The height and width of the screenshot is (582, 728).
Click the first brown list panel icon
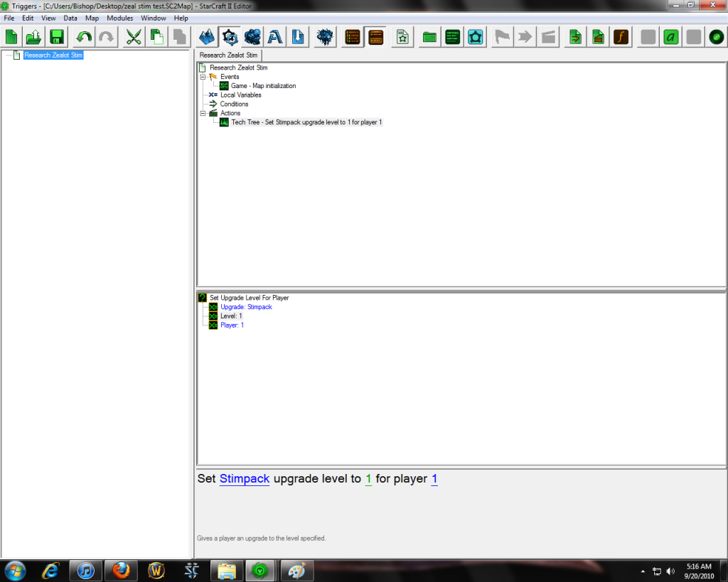[353, 37]
